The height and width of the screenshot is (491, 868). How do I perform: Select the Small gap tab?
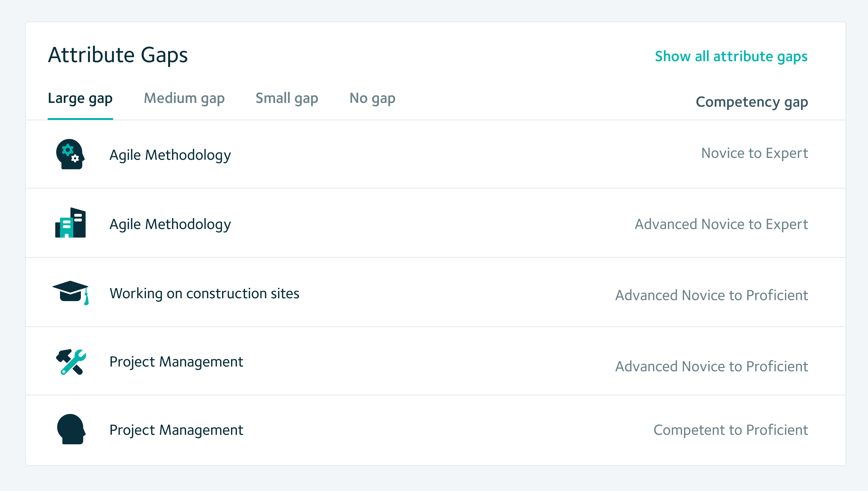287,98
